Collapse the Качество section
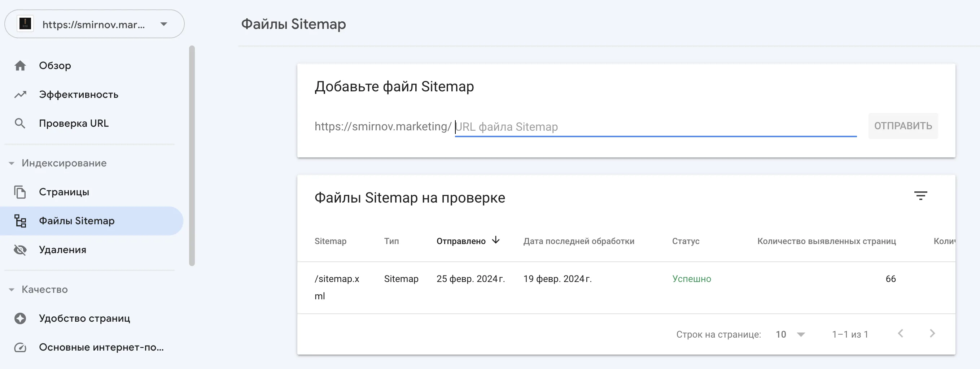This screenshot has width=980, height=369. [x=11, y=290]
